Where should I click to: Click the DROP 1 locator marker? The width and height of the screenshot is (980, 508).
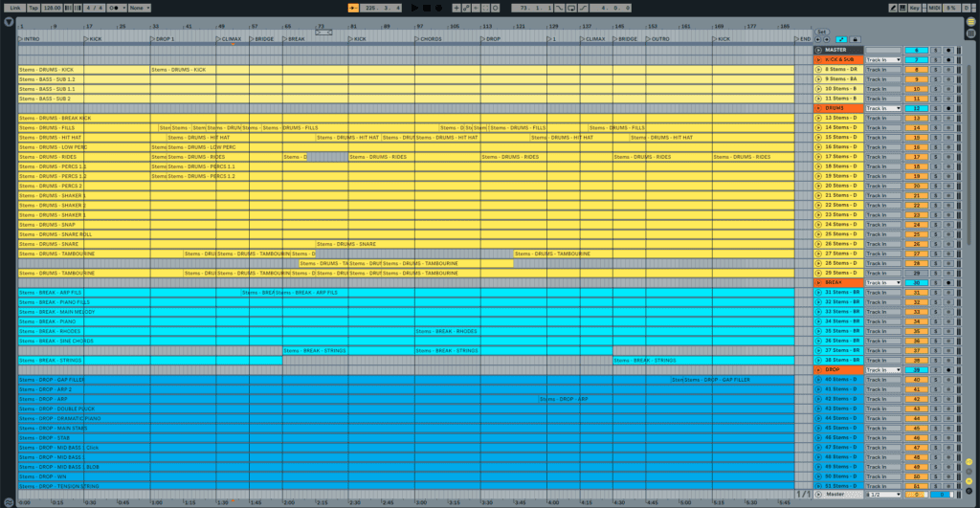163,38
